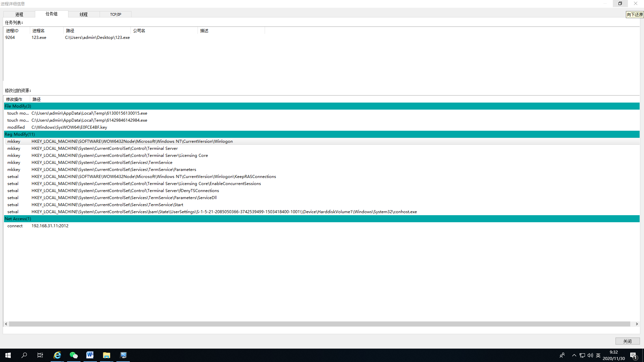This screenshot has width=644, height=362.
Task: Click the Windows Start button
Action: click(8, 355)
